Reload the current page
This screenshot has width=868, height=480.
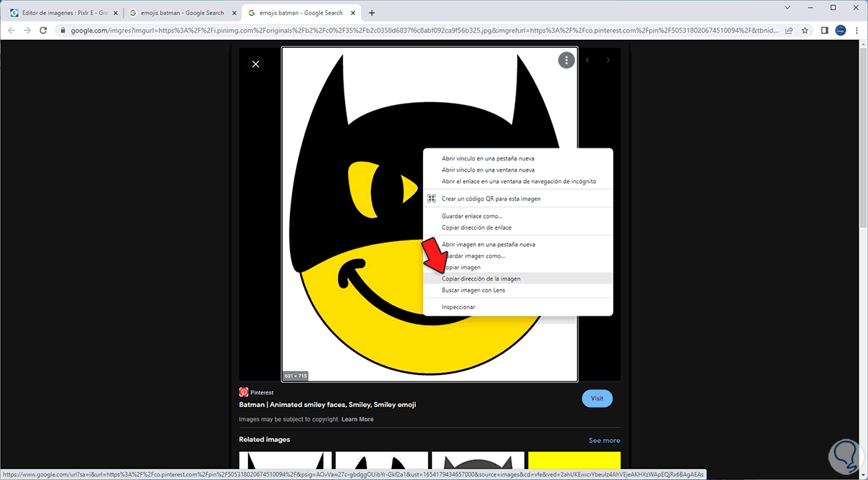tap(44, 30)
